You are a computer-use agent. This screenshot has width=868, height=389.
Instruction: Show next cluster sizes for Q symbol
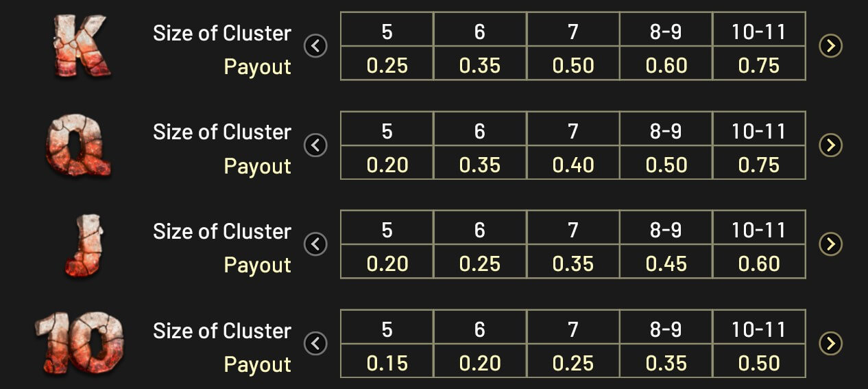831,145
